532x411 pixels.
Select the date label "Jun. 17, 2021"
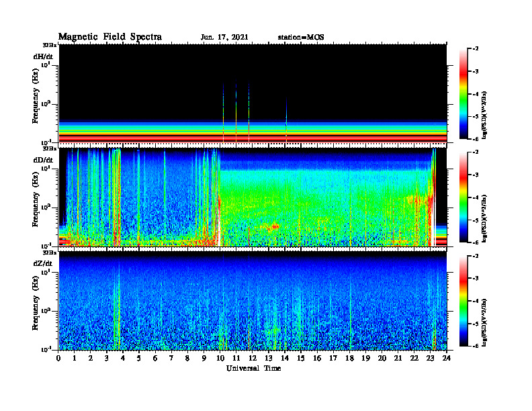(x=224, y=38)
